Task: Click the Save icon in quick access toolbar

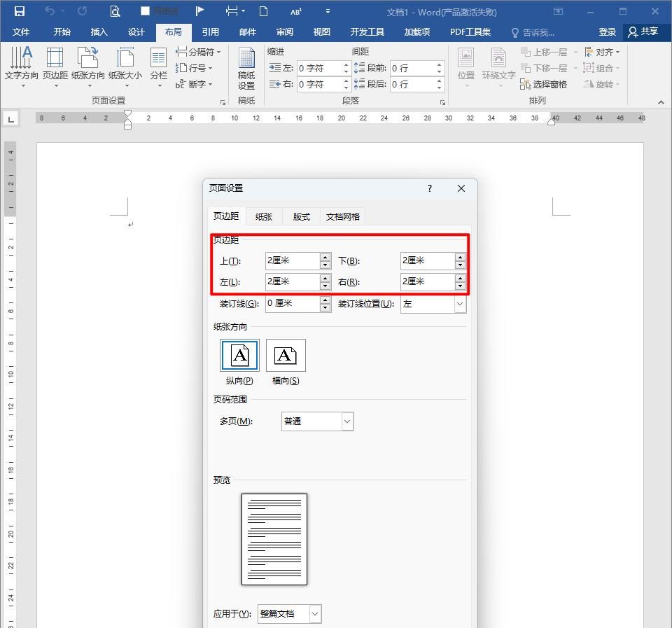Action: tap(19, 10)
